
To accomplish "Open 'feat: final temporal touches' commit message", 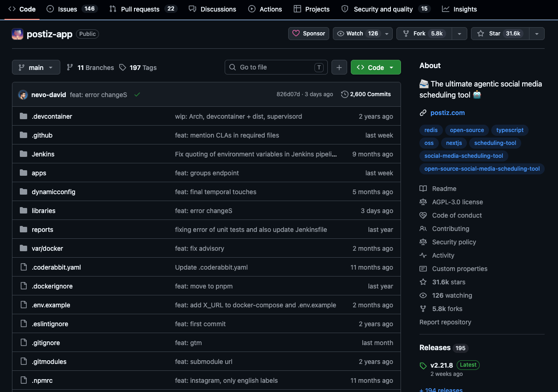I will pyautogui.click(x=215, y=192).
